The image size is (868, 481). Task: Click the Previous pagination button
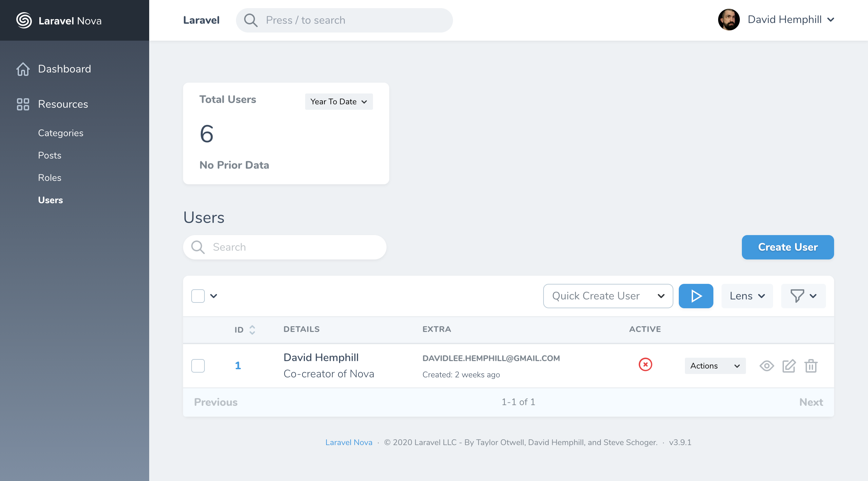coord(216,402)
